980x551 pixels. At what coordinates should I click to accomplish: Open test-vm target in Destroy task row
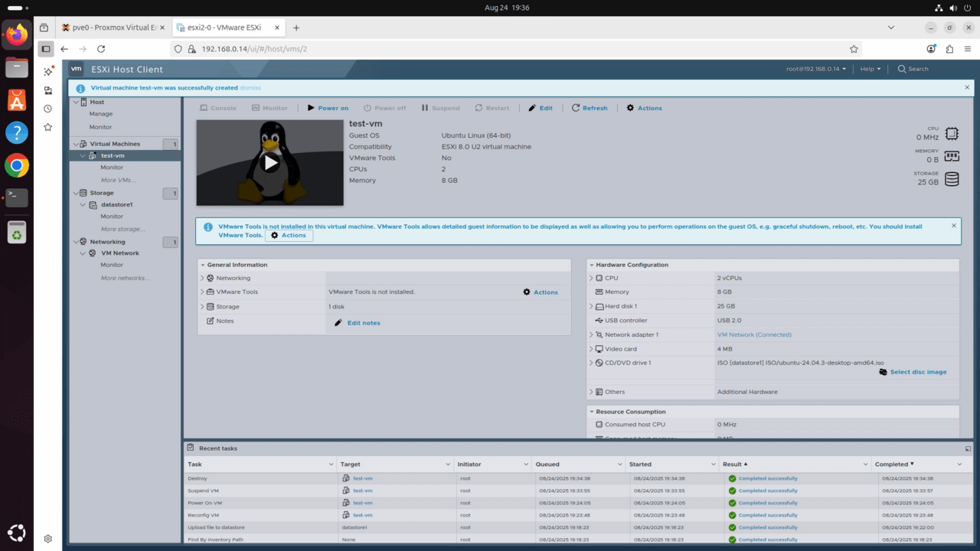(362, 478)
